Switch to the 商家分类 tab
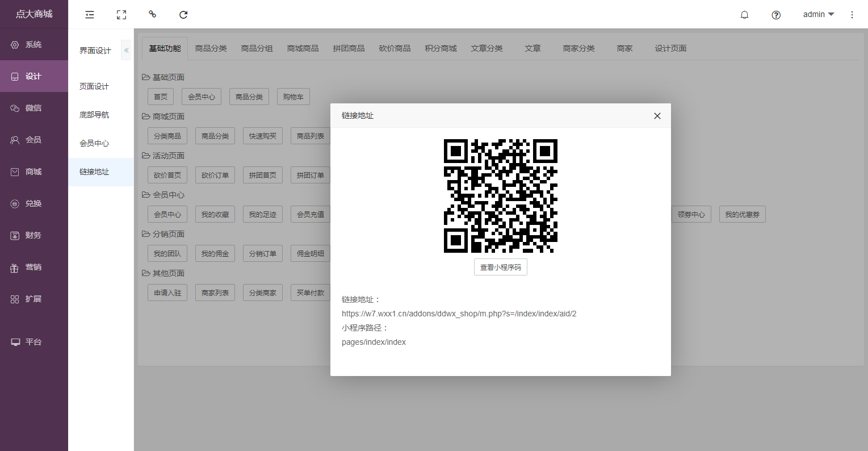 tap(579, 48)
